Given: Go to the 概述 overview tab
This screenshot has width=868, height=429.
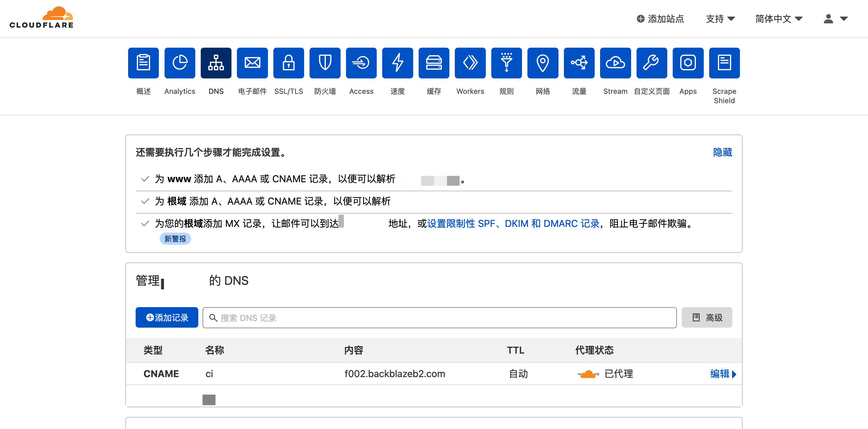Looking at the screenshot, I should [x=143, y=63].
